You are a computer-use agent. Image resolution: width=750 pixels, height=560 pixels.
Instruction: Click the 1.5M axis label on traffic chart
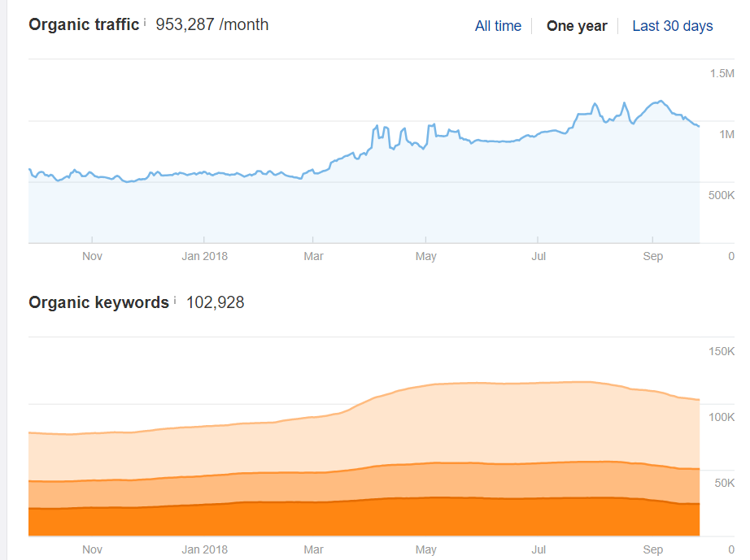click(x=722, y=74)
